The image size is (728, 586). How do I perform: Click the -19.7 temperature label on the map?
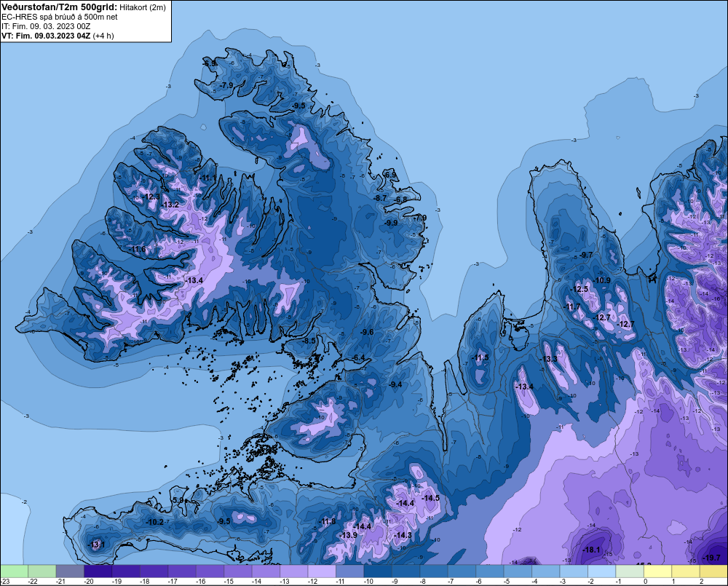click(x=711, y=558)
